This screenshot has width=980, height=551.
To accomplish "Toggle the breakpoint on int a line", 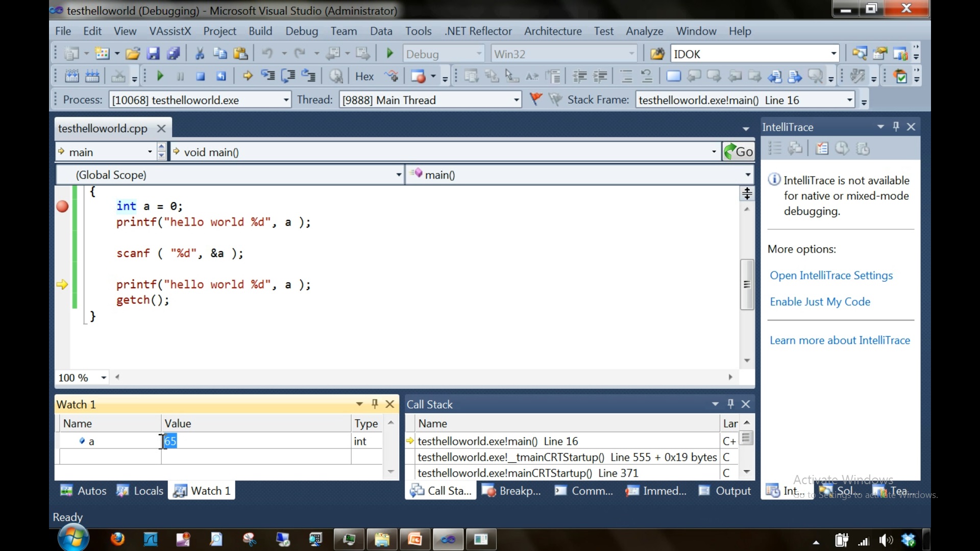I will pyautogui.click(x=62, y=207).
